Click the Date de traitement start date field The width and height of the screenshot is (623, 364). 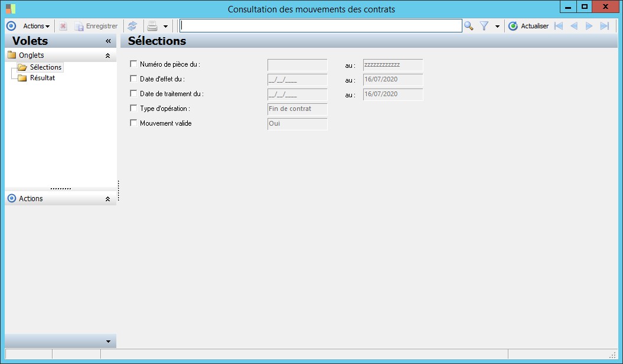click(x=298, y=94)
